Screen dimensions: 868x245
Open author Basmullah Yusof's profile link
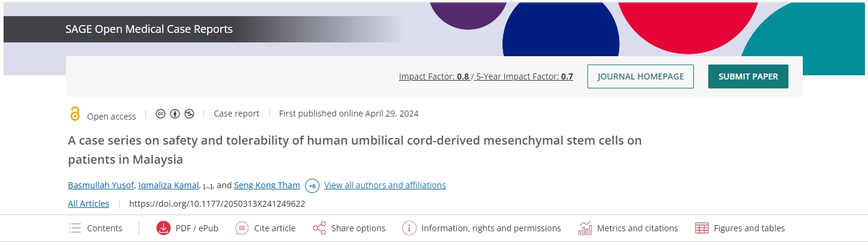[x=100, y=185]
